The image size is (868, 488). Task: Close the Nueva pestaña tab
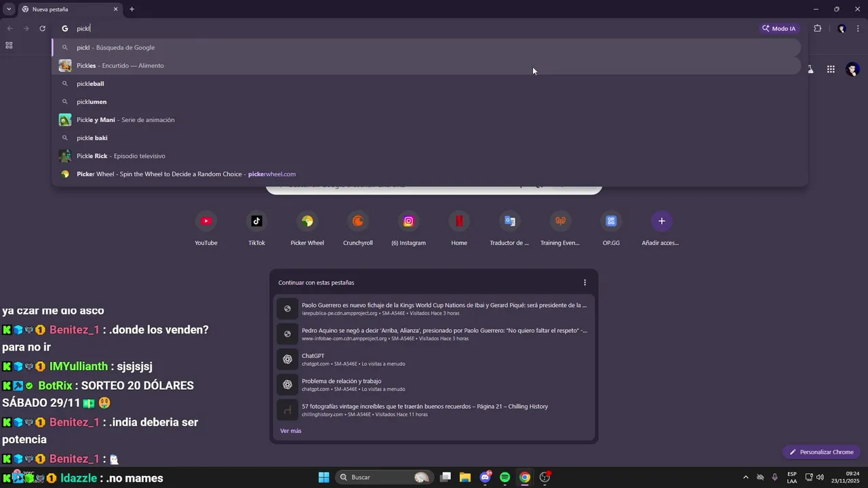click(x=115, y=9)
